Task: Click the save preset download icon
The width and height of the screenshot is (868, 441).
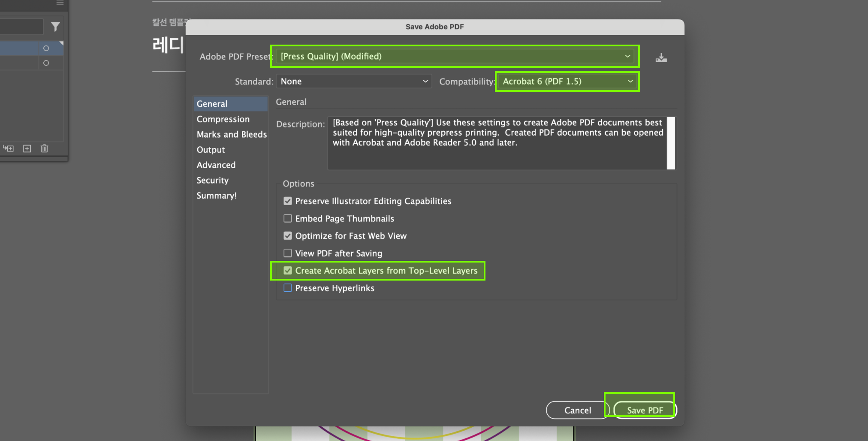Action: [661, 57]
